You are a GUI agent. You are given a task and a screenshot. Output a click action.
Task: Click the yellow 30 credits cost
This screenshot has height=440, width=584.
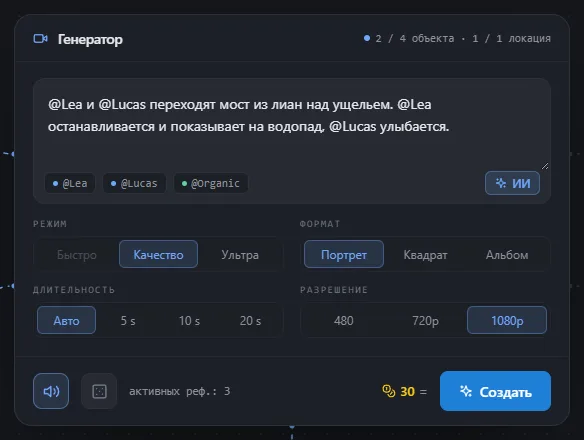tap(407, 392)
